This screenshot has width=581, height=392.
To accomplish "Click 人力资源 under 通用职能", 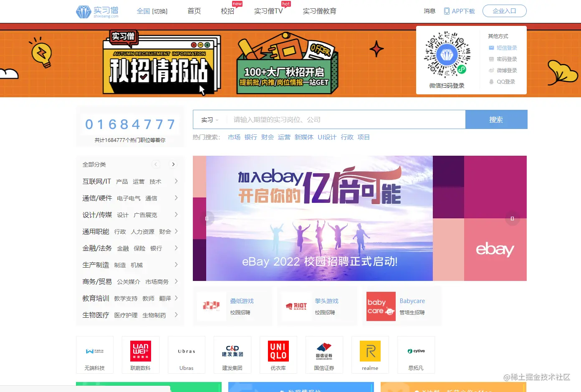I will click(x=142, y=232).
